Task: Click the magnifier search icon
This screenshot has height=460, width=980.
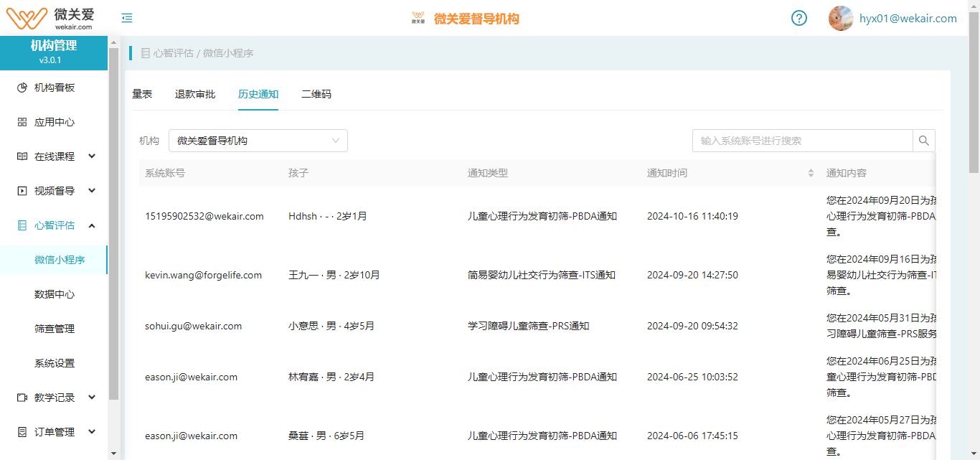Action: [924, 140]
